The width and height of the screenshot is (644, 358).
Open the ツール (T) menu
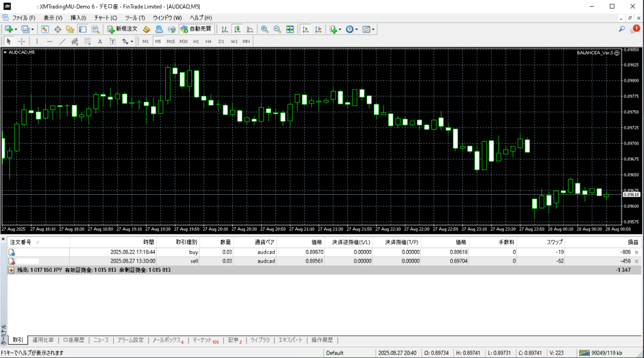tap(135, 18)
